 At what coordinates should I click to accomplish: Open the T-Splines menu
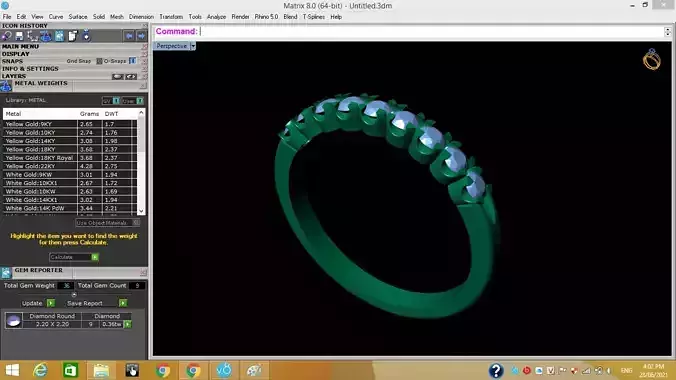(x=313, y=17)
